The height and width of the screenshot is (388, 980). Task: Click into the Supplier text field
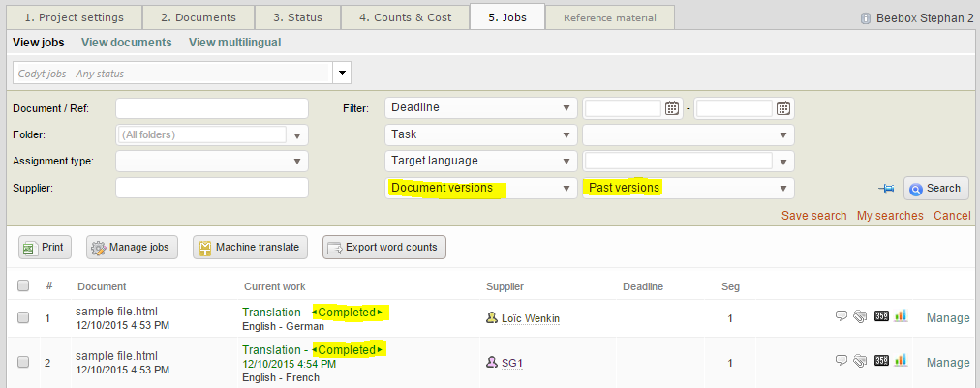pos(211,188)
